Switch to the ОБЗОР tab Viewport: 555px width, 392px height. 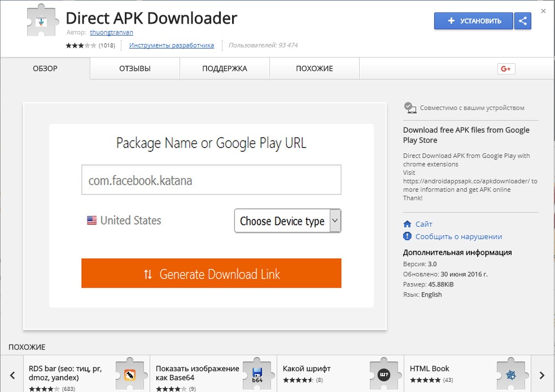(45, 68)
